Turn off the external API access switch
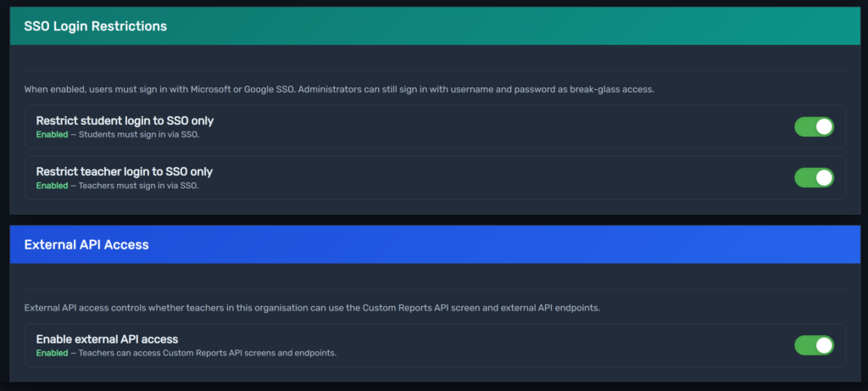 (814, 345)
